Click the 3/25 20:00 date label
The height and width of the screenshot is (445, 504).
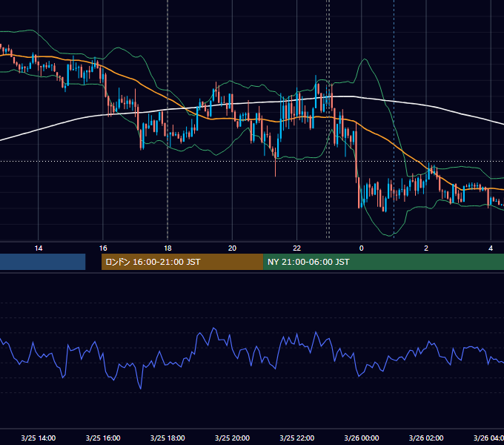click(232, 438)
